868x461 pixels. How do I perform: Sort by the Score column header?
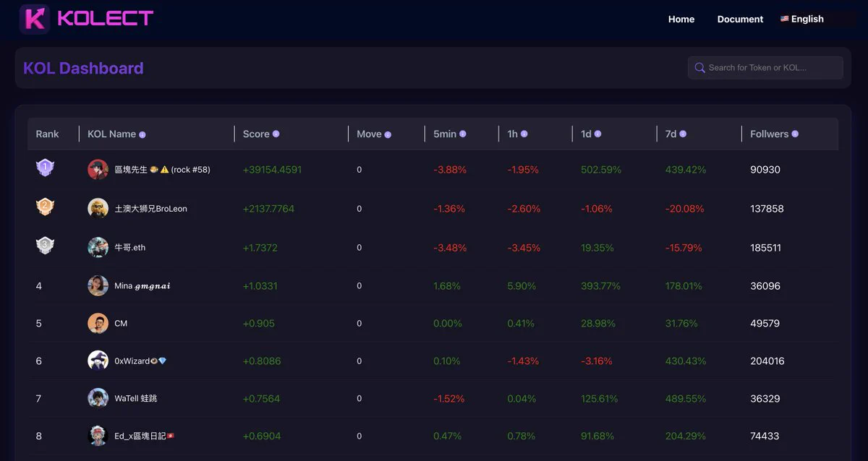click(x=256, y=134)
